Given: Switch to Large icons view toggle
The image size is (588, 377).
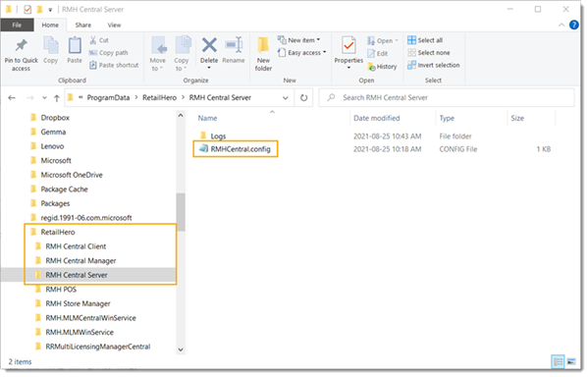Looking at the screenshot, I should point(571,362).
